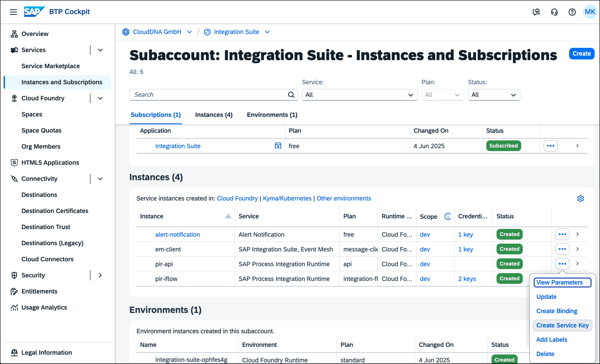The width and height of the screenshot is (600, 364).
Task: Open Service Marketplace in the sidebar
Action: (x=50, y=66)
